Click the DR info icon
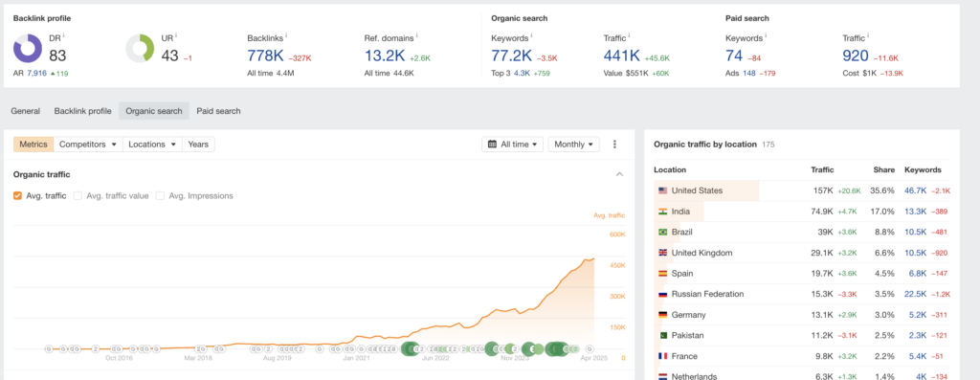The height and width of the screenshot is (380, 980). pos(63,36)
